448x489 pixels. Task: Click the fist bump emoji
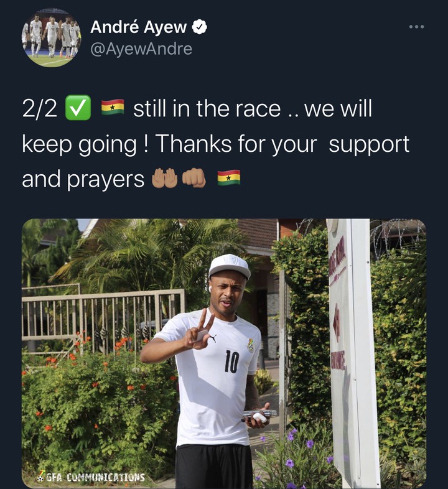click(194, 178)
